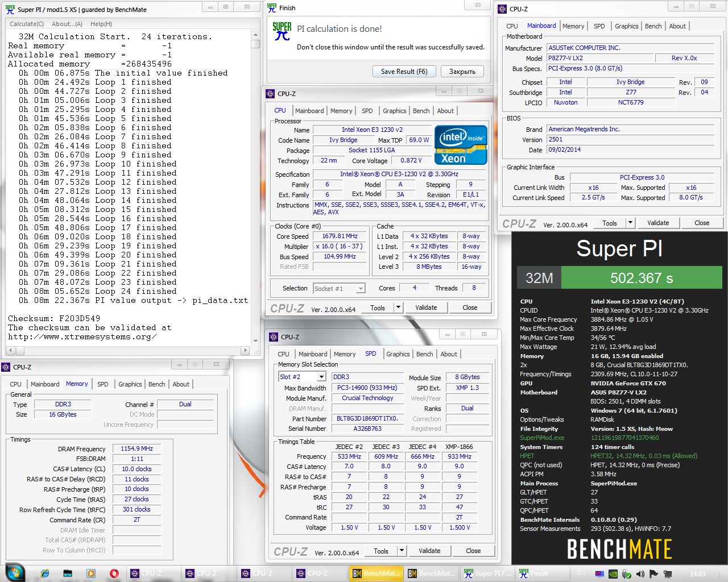Click the taskbar clock showing 14:03

tap(697, 574)
